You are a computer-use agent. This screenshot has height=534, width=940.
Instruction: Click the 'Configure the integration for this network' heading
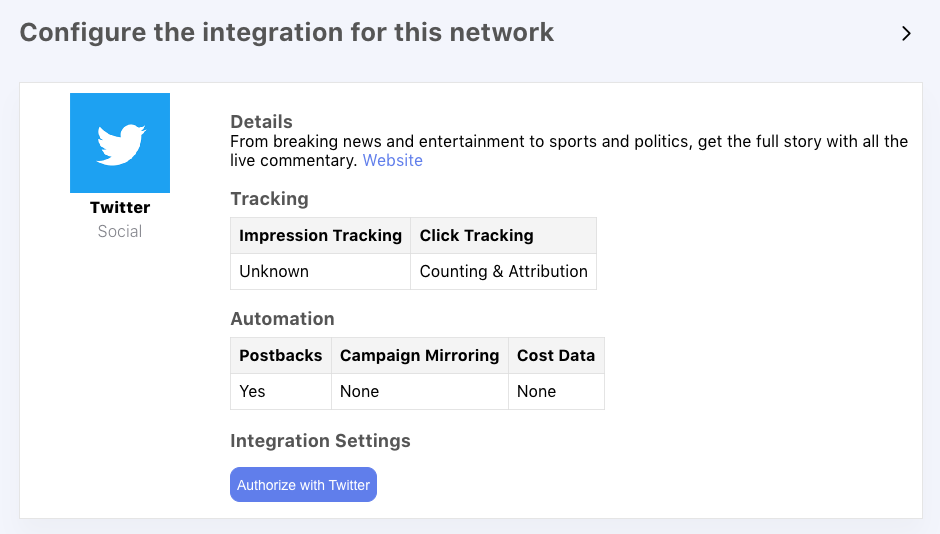[x=287, y=32]
